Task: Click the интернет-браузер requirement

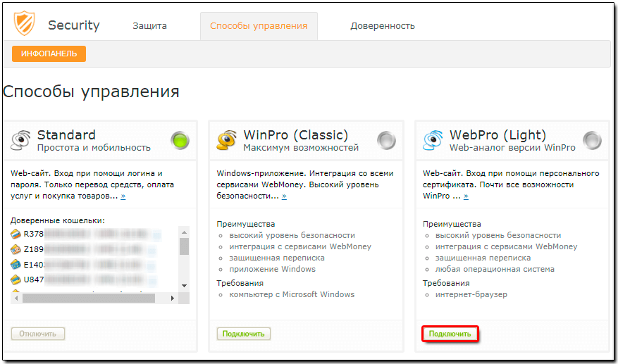Action: click(471, 294)
